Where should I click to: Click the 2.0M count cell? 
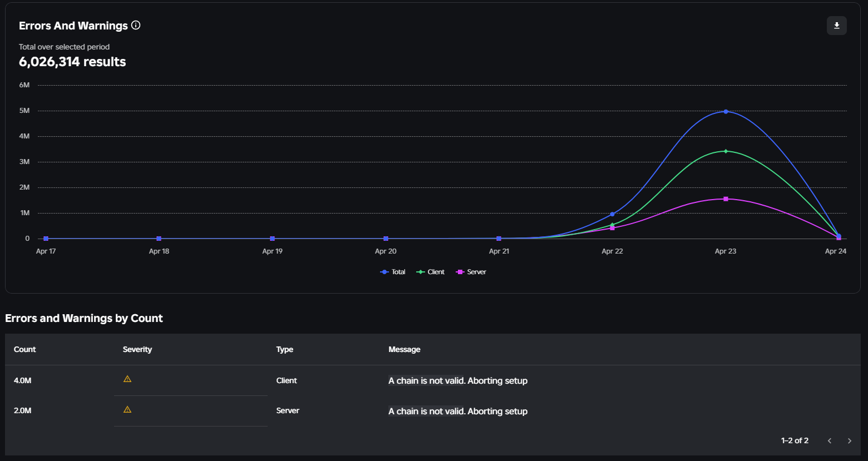pyautogui.click(x=23, y=410)
